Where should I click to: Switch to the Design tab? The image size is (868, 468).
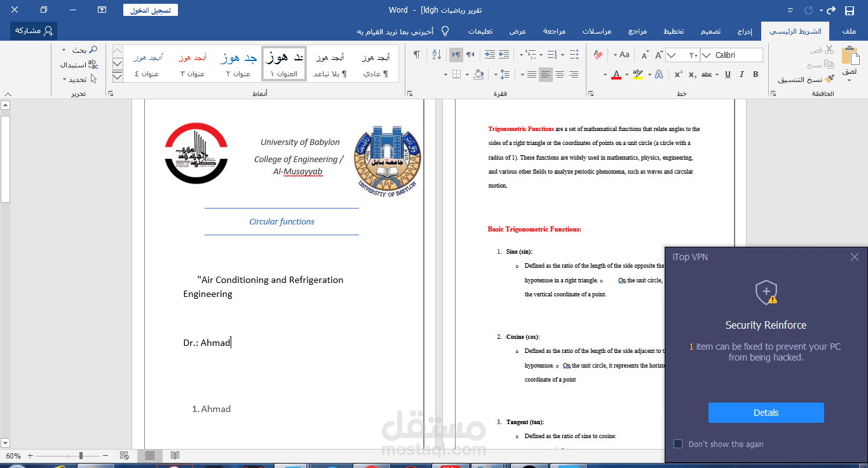coord(711,31)
